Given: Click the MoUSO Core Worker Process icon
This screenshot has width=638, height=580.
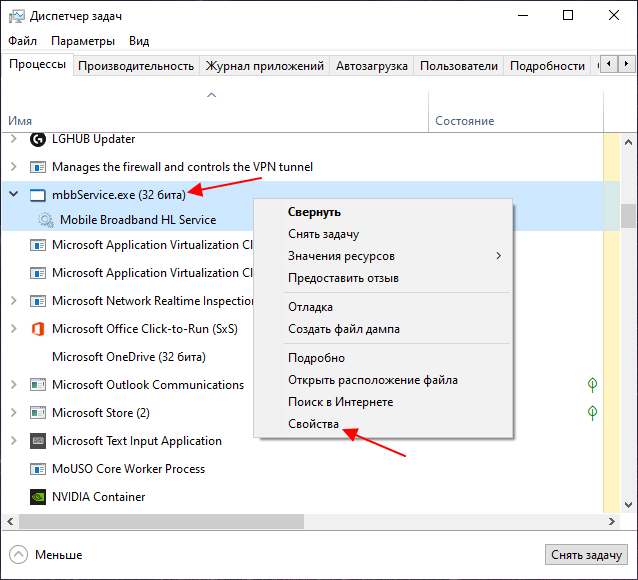Looking at the screenshot, I should [x=38, y=469].
